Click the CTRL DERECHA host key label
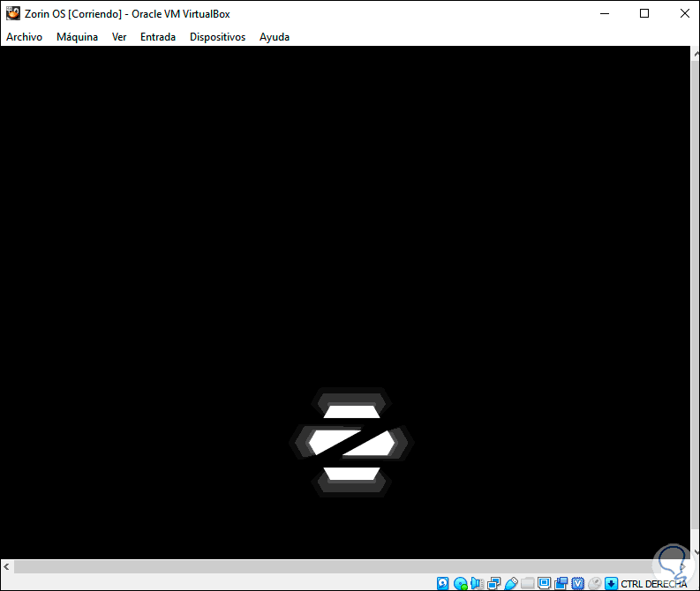This screenshot has width=700, height=591. (653, 584)
